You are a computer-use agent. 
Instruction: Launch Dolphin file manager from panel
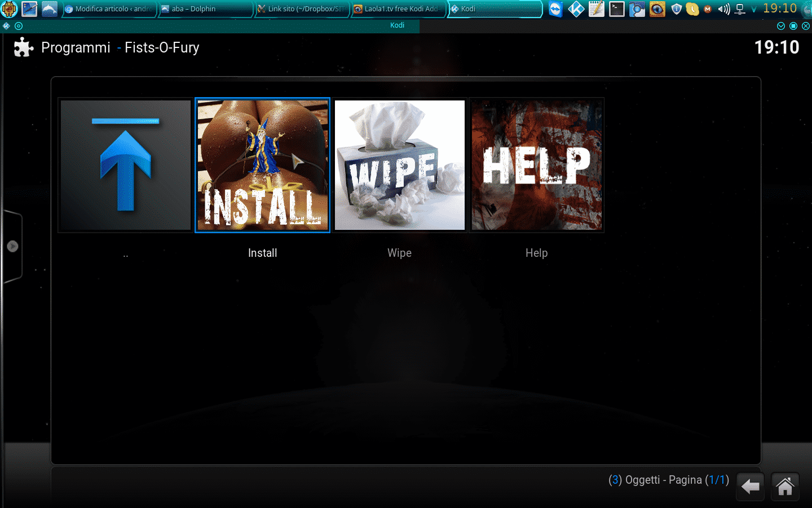coord(50,9)
